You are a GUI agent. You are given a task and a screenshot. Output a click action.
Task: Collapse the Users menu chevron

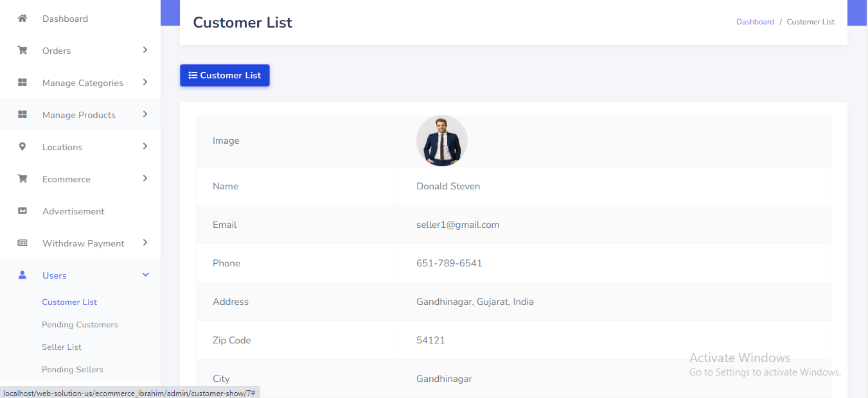tap(145, 275)
